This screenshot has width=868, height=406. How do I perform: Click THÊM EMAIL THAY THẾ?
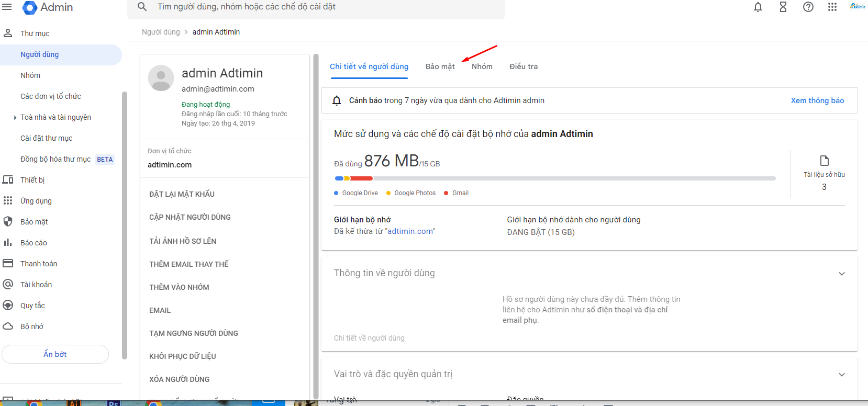point(189,264)
